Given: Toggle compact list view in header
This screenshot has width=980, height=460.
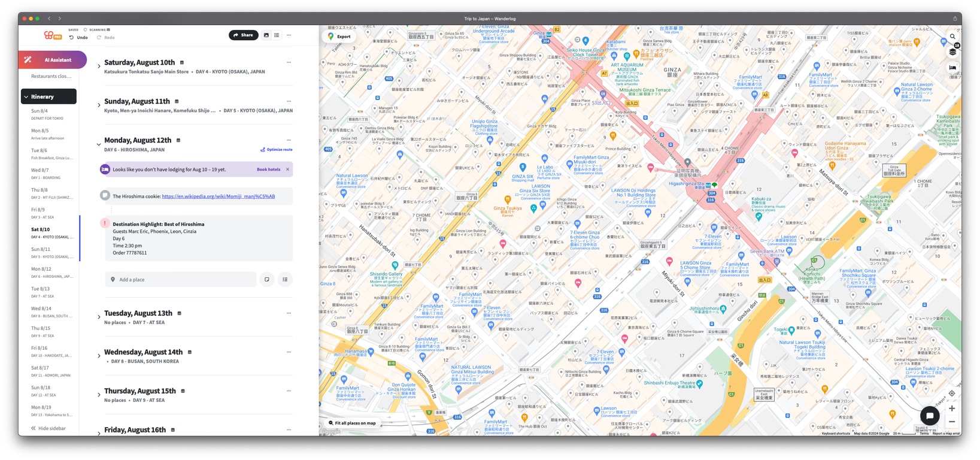Looking at the screenshot, I should [277, 35].
